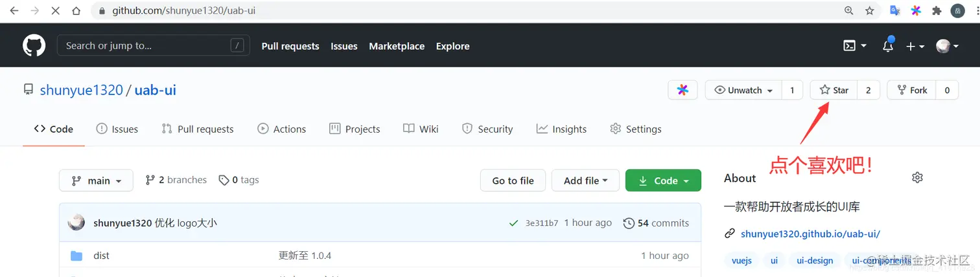Switch to the Wiki tab
The image size is (980, 277).
point(421,129)
